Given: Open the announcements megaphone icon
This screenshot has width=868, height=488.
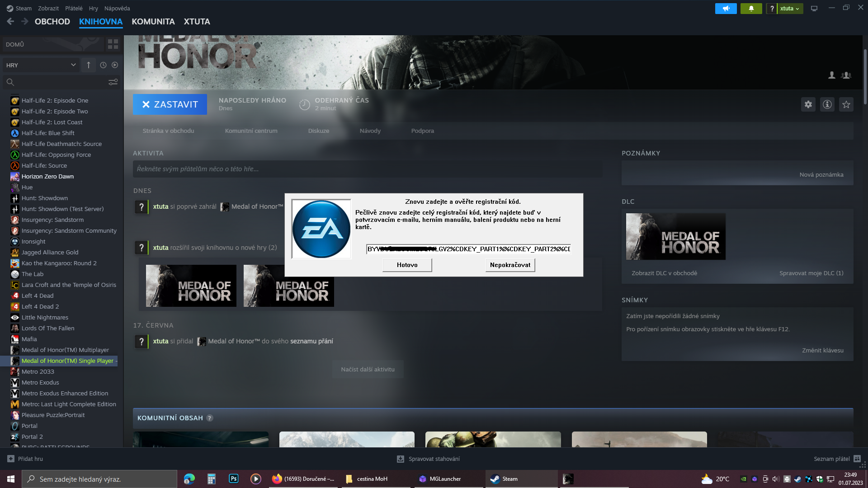Looking at the screenshot, I should [x=726, y=9].
